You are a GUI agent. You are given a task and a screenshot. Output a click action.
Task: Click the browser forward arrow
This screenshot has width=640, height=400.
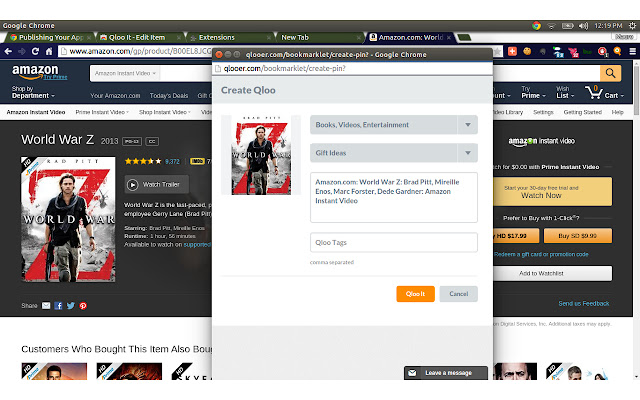22,51
